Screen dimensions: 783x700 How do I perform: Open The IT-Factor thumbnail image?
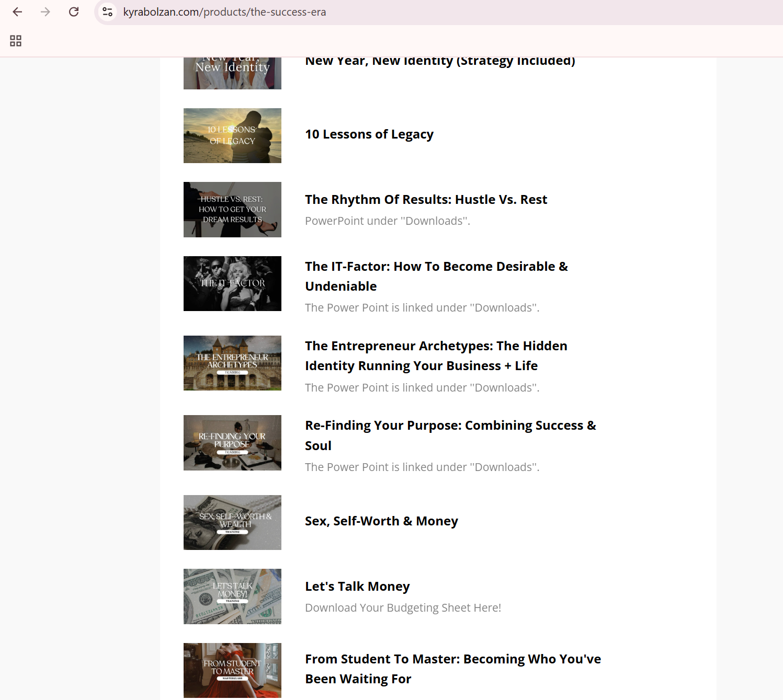click(x=232, y=283)
